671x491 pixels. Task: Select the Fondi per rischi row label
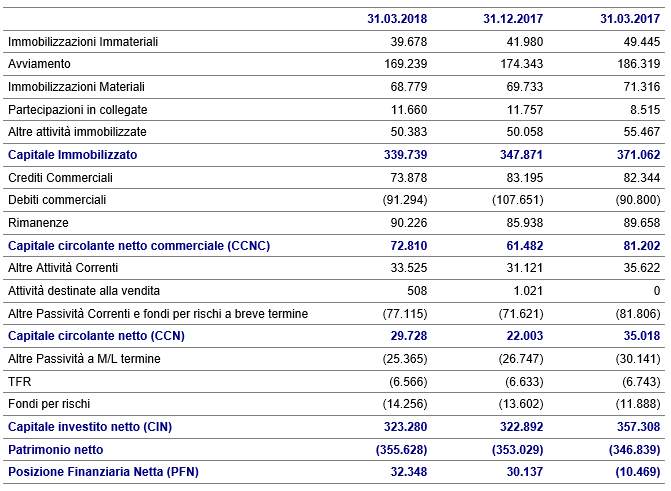coord(51,404)
